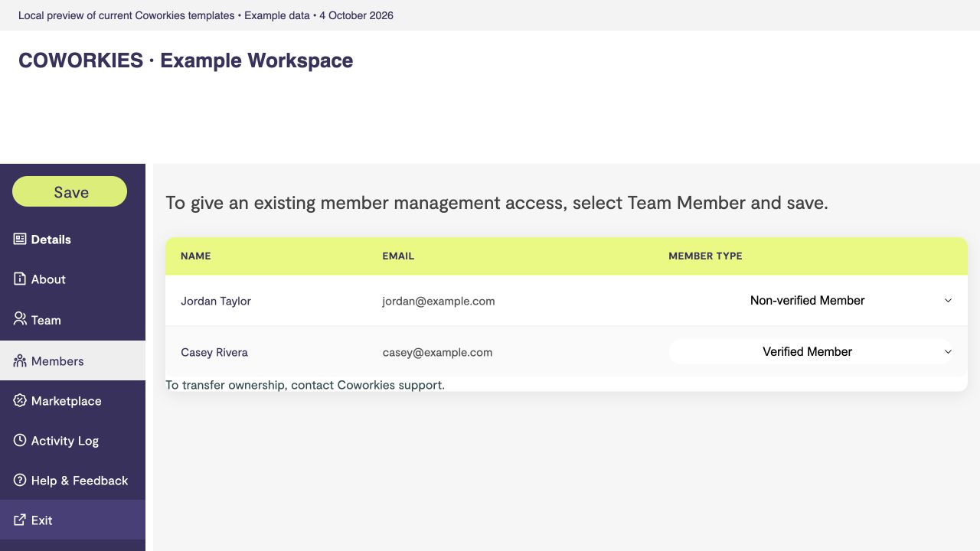
Task: Open member type dropdown for Jordan Taylor
Action: tap(812, 301)
